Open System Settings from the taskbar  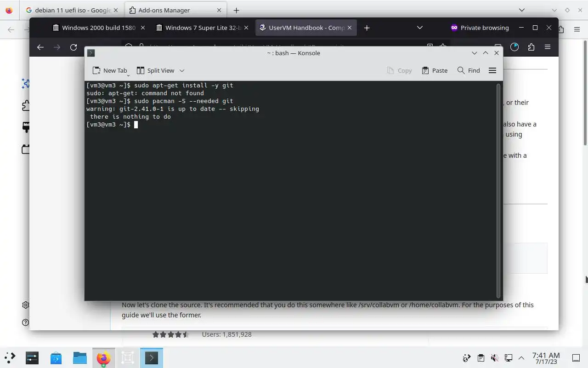pos(32,357)
